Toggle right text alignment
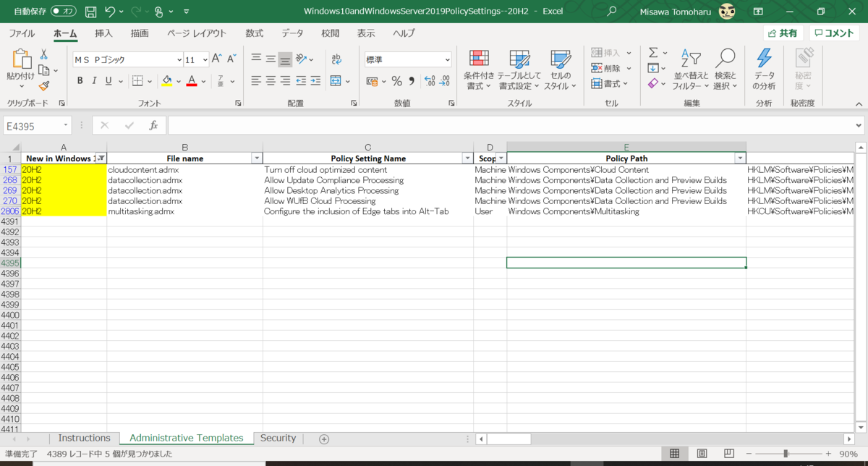The height and width of the screenshot is (466, 868). point(285,81)
